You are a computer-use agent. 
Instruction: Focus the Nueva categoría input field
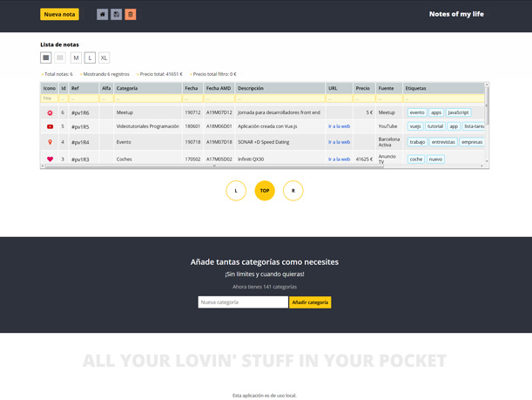pos(243,302)
